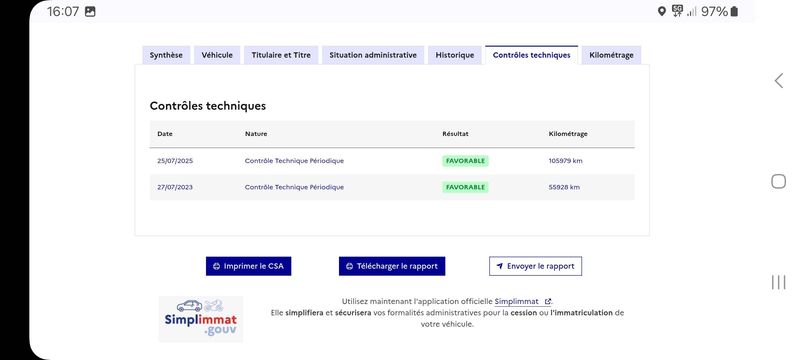Click the Date column header
800x360 pixels.
[x=165, y=134]
